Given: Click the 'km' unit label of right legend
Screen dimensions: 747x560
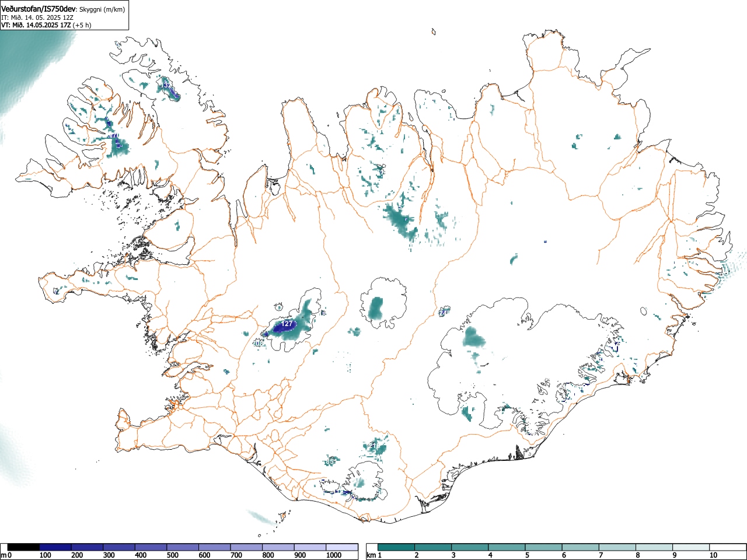Looking at the screenshot, I should click(371, 555).
